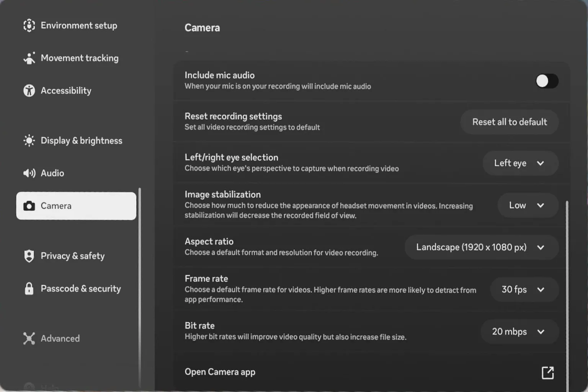
Task: Select the Audio speaker icon
Action: [x=29, y=173]
